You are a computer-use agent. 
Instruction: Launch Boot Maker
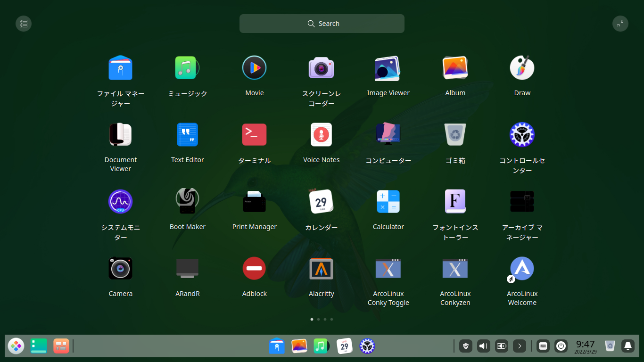pos(188,202)
